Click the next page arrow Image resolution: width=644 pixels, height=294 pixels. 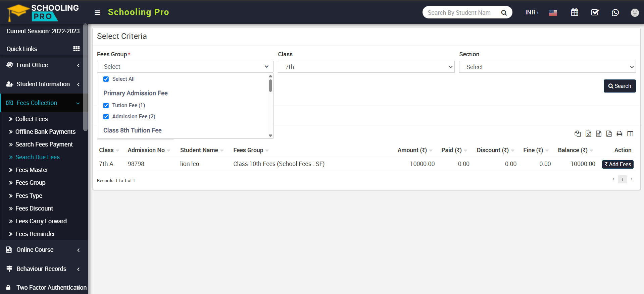pos(631,179)
